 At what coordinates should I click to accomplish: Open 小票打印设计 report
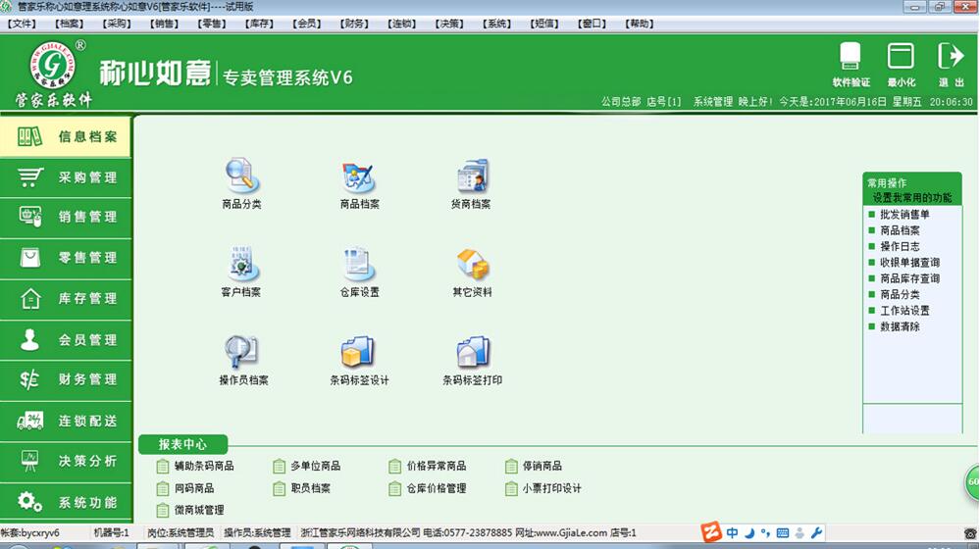click(x=543, y=488)
